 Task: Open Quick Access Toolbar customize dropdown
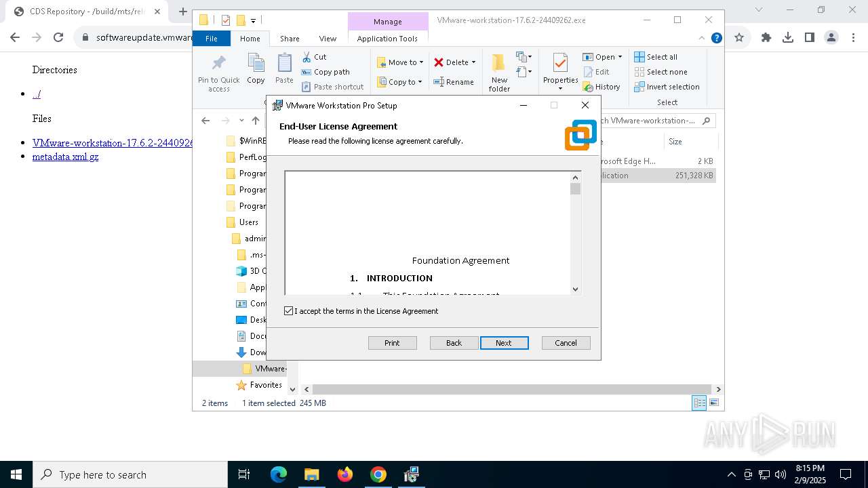point(253,21)
